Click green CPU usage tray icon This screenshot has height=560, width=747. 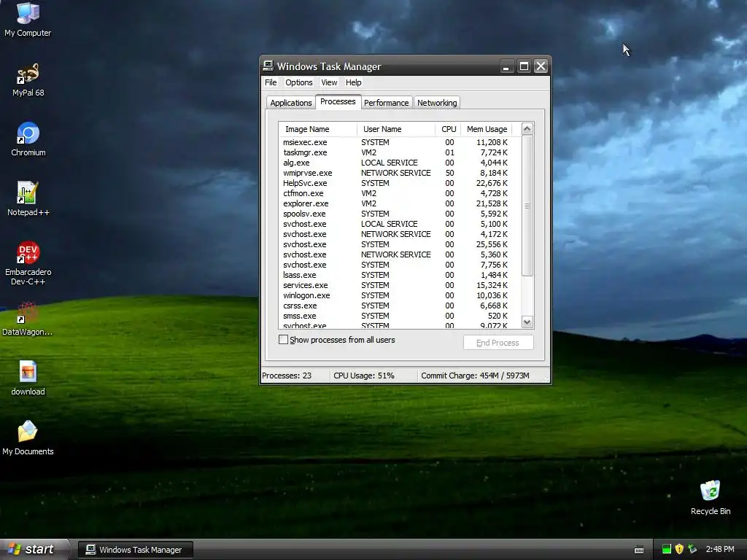(667, 549)
